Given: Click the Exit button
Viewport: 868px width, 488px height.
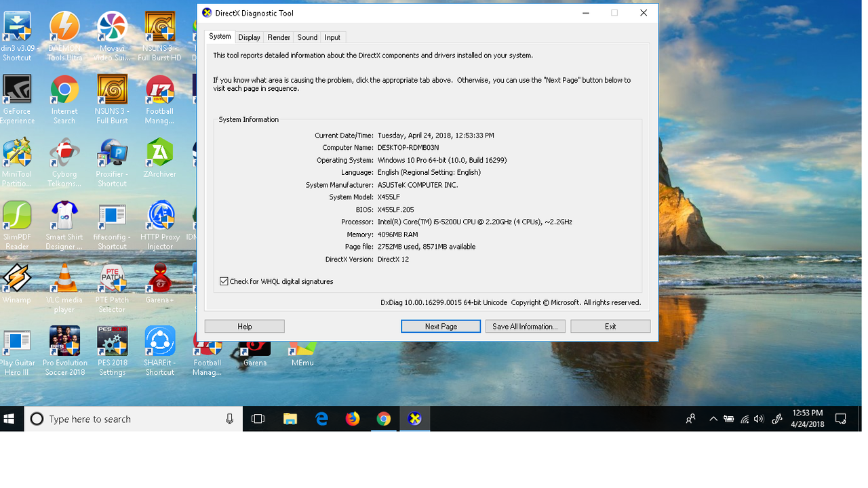Looking at the screenshot, I should click(610, 327).
